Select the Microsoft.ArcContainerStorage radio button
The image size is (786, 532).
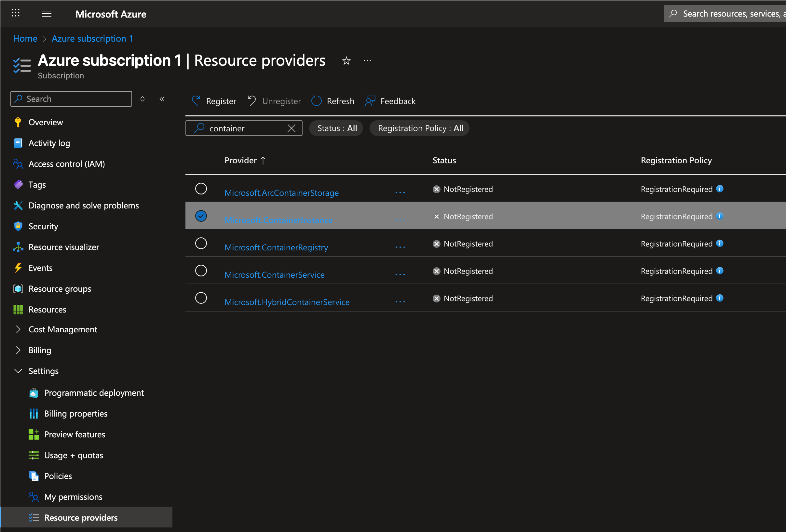click(x=201, y=189)
